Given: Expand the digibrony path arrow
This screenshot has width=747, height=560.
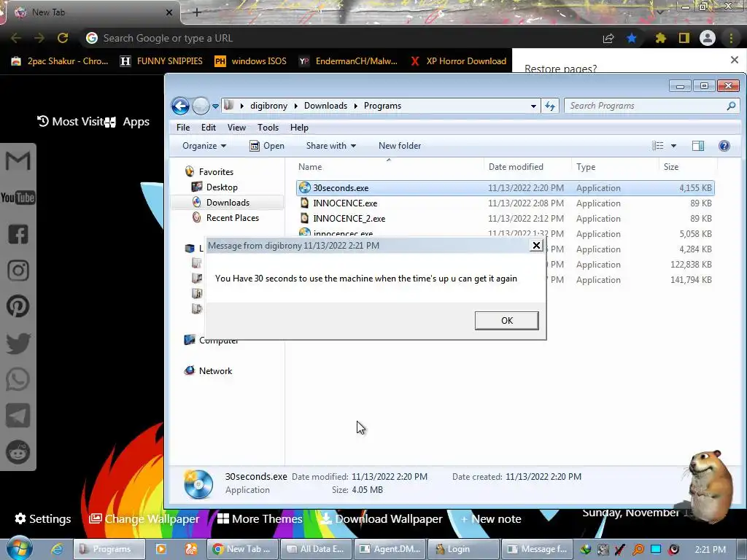Looking at the screenshot, I should pos(295,106).
